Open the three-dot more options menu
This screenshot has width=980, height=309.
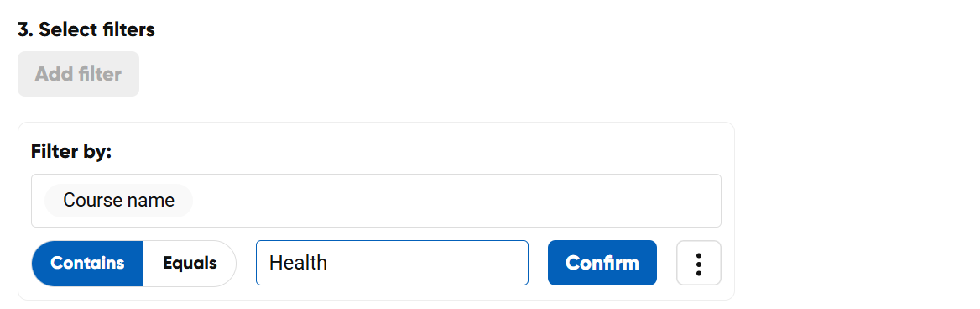tap(699, 263)
